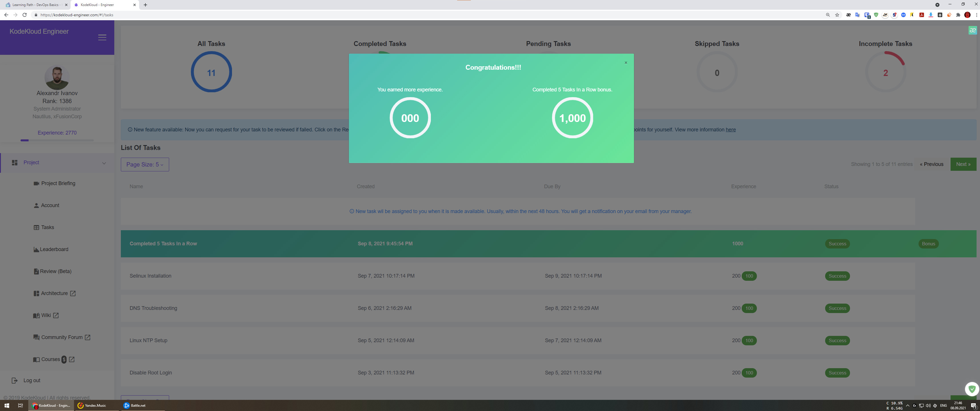Click the Experience progress bar

(x=57, y=140)
